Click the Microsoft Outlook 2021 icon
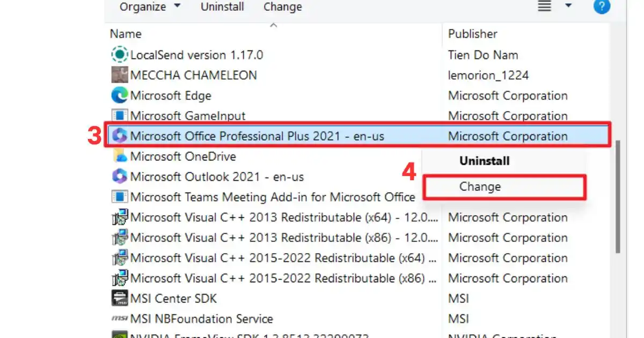644x338 pixels. 119,177
